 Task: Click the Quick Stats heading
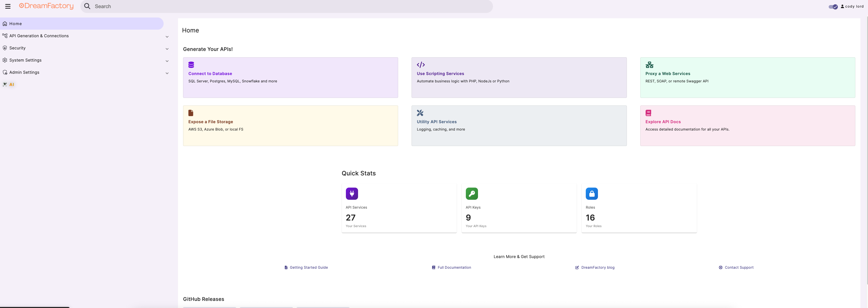pos(359,173)
